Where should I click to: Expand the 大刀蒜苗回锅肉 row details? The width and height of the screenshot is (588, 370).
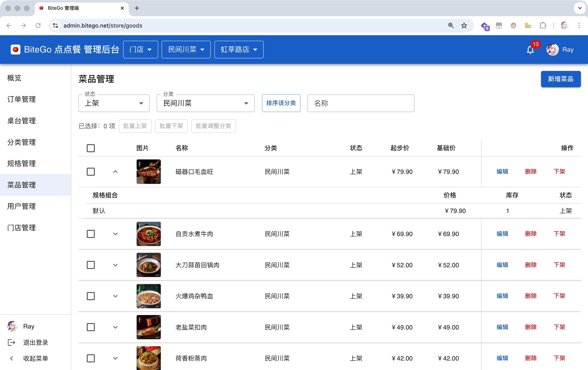tap(115, 265)
